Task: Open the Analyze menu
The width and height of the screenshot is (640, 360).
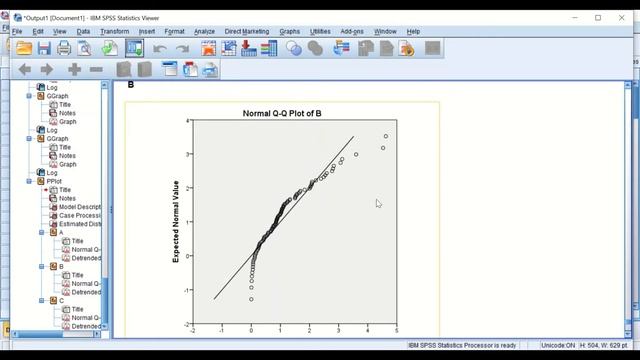Action: coord(204,31)
